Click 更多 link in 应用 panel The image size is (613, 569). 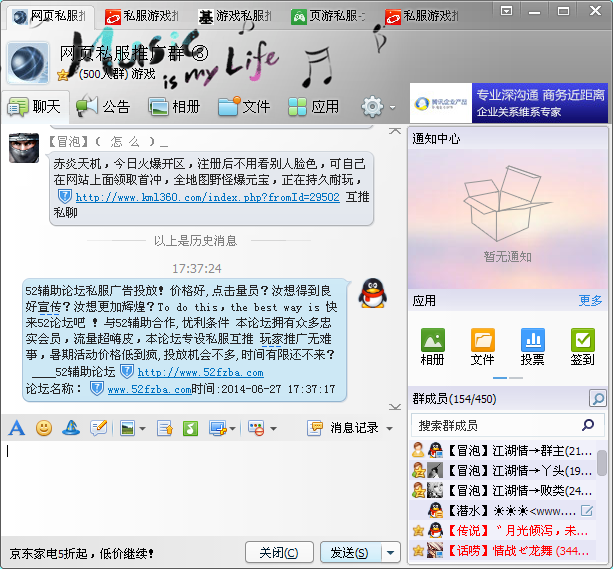[590, 300]
